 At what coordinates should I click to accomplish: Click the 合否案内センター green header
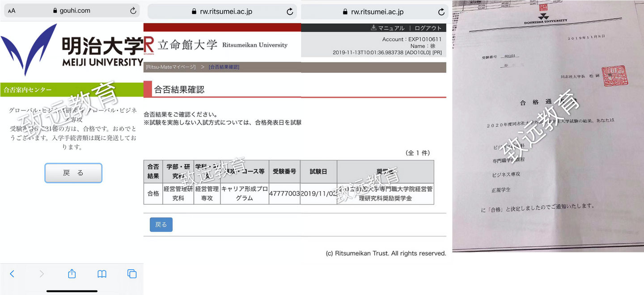pos(72,90)
